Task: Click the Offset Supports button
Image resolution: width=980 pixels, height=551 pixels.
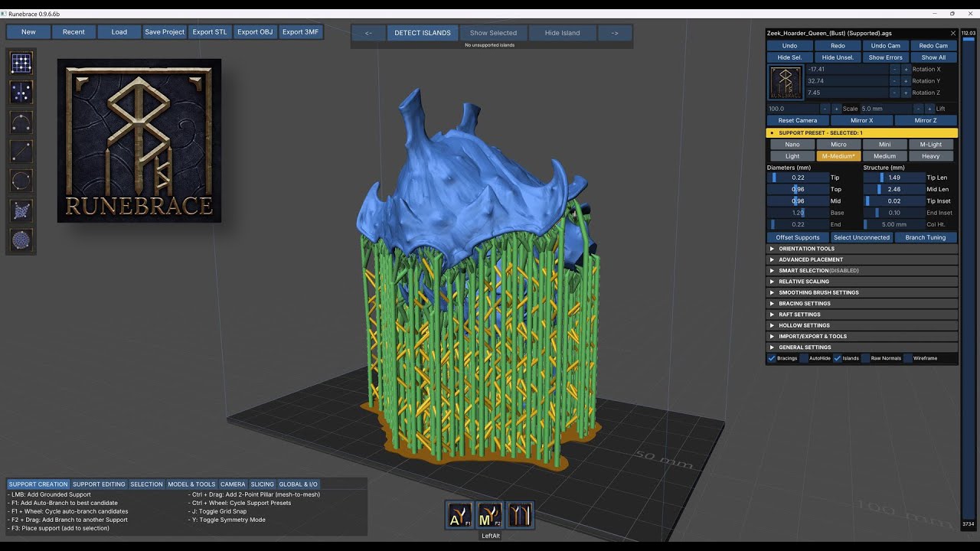Action: pyautogui.click(x=798, y=237)
